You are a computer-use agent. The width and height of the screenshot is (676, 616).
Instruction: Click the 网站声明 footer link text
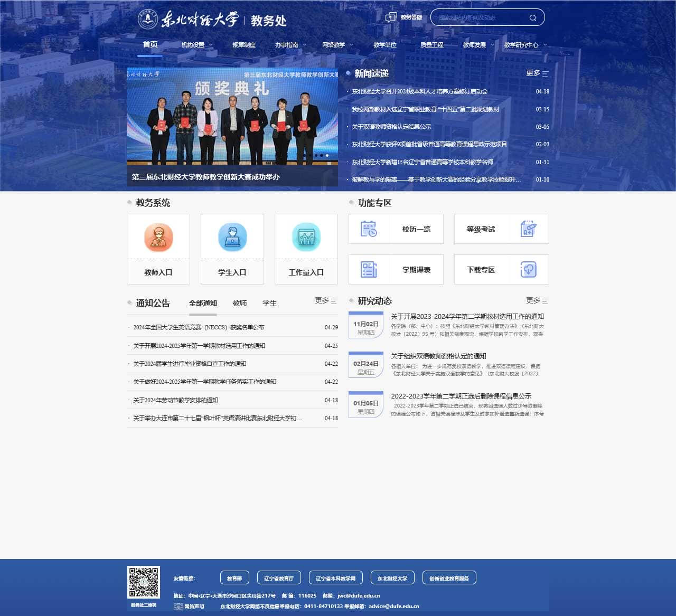[194, 606]
